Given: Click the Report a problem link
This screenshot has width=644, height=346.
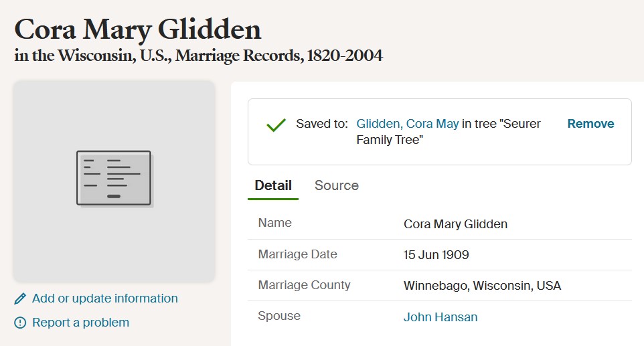Looking at the screenshot, I should tap(80, 323).
